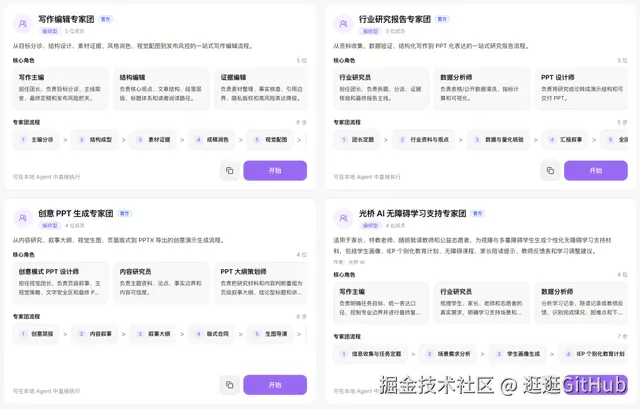Start the 行业研究报告专家团 with 开始 button
This screenshot has height=409, width=640.
click(x=596, y=171)
